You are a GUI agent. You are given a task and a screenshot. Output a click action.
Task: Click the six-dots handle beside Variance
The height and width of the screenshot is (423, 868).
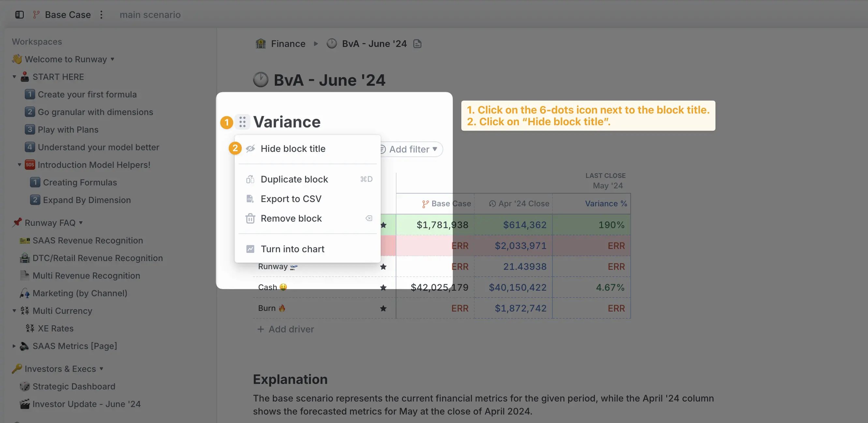tap(242, 122)
